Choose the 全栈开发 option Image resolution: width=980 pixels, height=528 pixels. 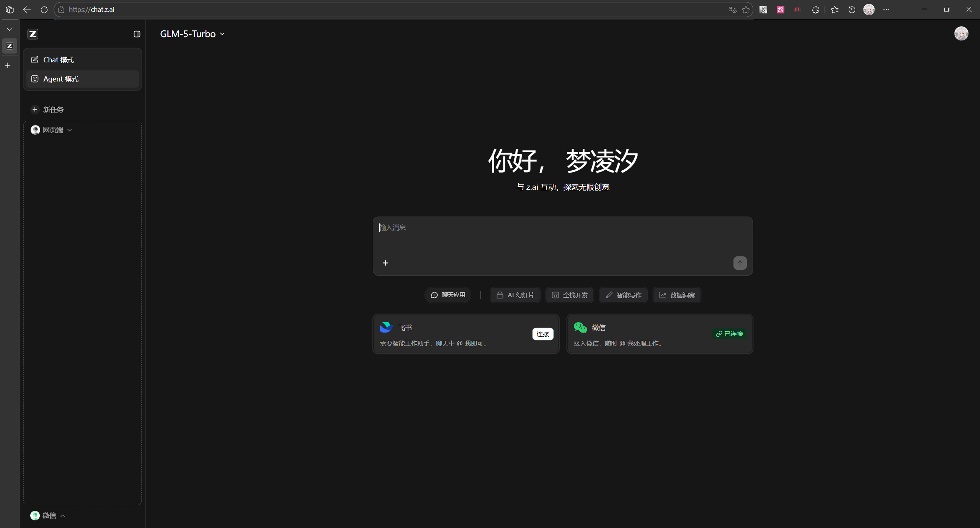click(570, 295)
